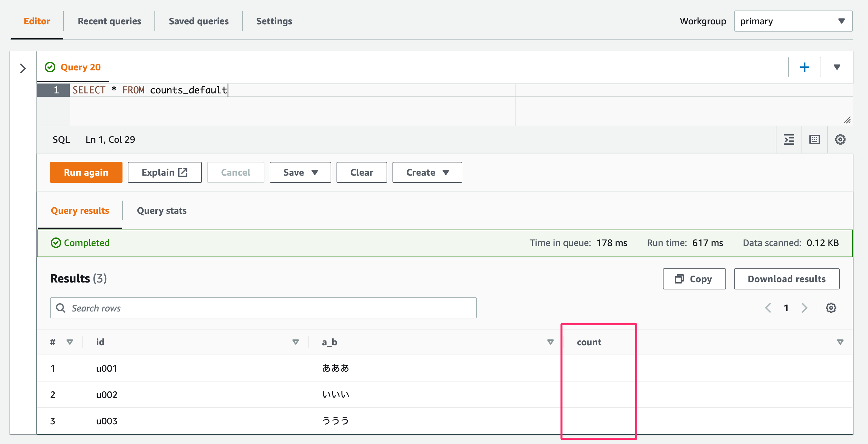Switch to the Query stats tab
Image resolution: width=868 pixels, height=444 pixels.
pyautogui.click(x=161, y=211)
